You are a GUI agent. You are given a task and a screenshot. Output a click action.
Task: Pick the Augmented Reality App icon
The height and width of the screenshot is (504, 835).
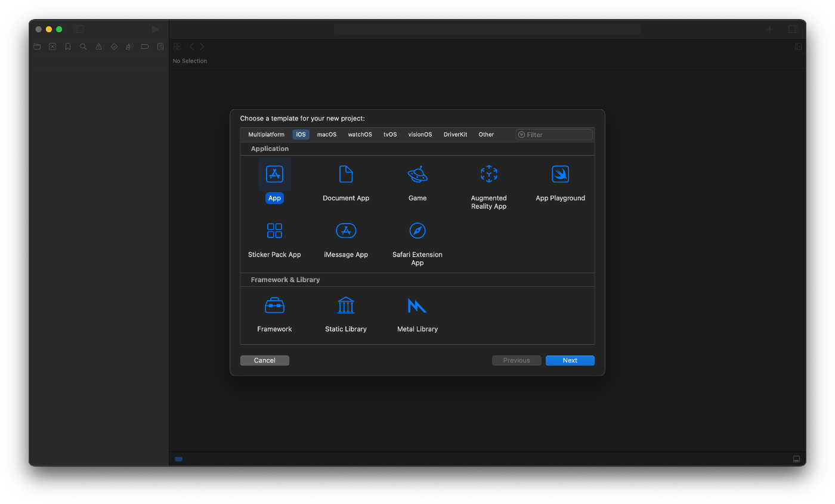489,174
